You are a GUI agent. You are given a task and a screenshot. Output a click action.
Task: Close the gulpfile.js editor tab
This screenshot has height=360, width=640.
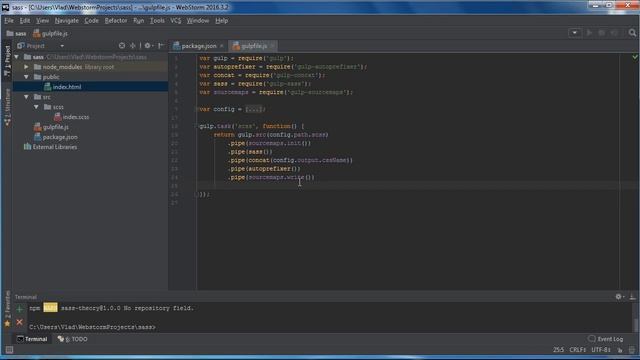click(x=272, y=46)
